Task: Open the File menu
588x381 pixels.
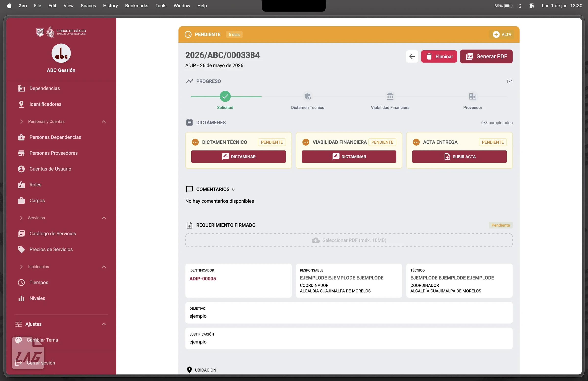Action: point(37,5)
